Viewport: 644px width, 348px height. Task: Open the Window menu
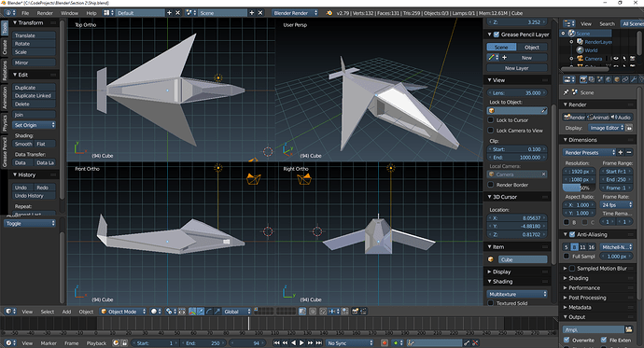[69, 13]
